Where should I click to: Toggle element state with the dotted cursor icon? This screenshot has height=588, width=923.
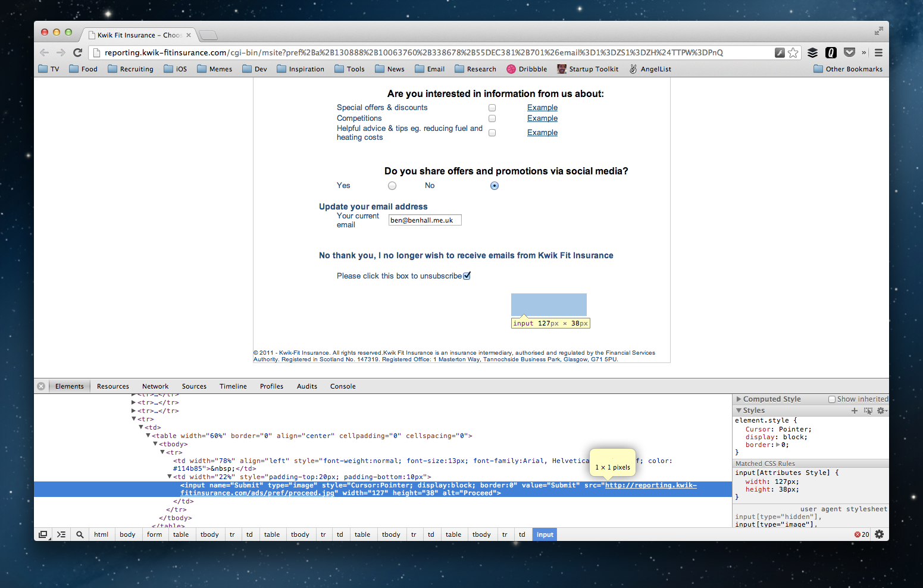(868, 411)
